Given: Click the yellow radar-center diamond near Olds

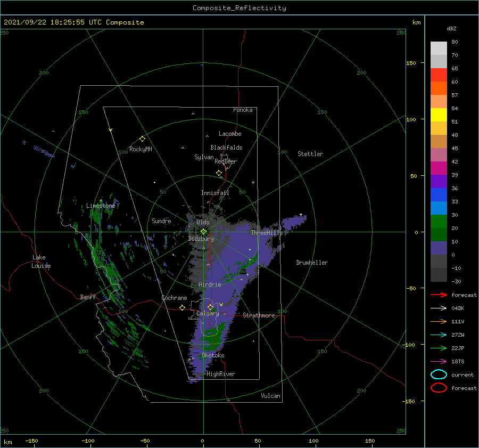Looking at the screenshot, I should tap(203, 232).
